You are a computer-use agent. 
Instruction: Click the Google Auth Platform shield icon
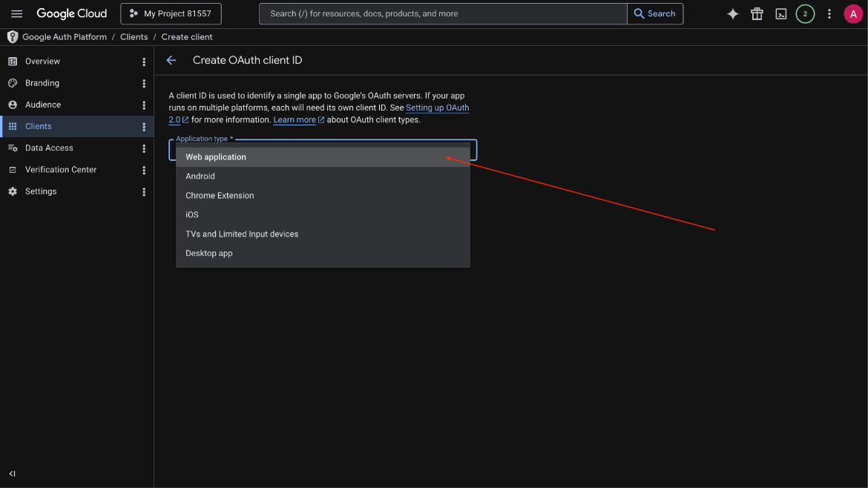click(x=12, y=37)
